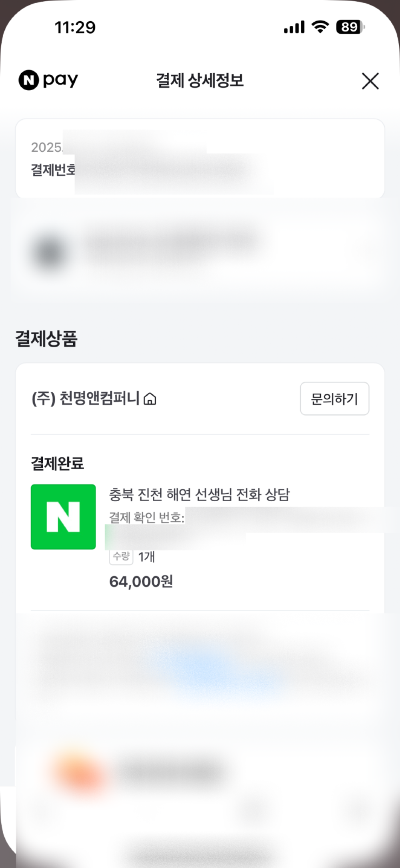Tap the 11:29 clock in status bar
Screen dimensions: 400x868
(75, 28)
